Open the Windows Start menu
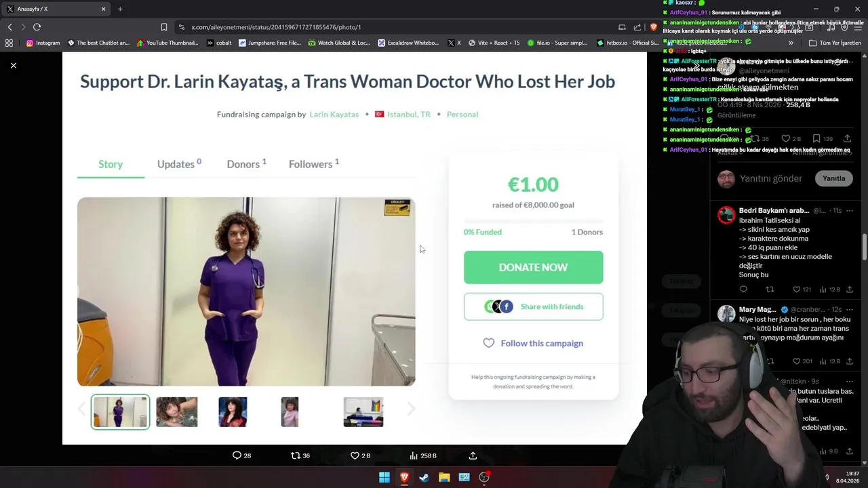This screenshot has height=488, width=868. point(384,477)
